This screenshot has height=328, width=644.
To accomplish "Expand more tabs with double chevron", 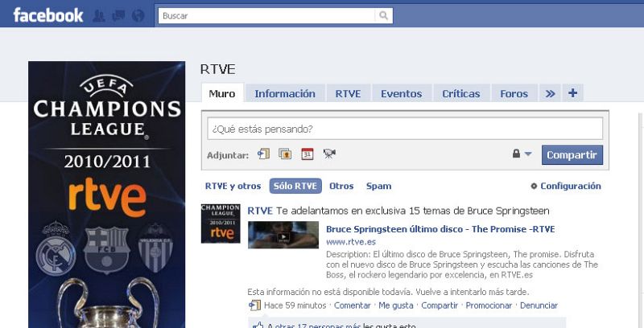I will 550,93.
